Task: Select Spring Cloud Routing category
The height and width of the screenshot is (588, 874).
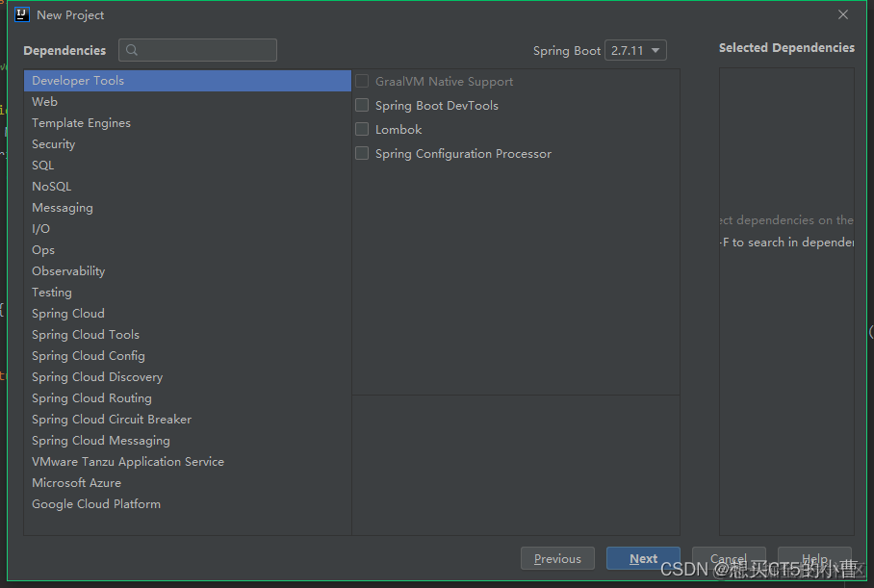Action: click(x=188, y=398)
